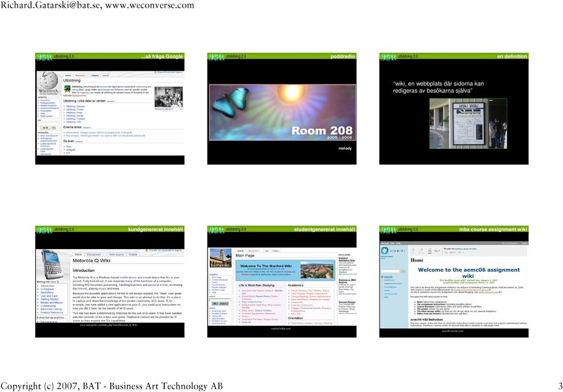Open the "mba course assignment wiki" slide thumbnail
The height and width of the screenshot is (392, 563).
454,281
